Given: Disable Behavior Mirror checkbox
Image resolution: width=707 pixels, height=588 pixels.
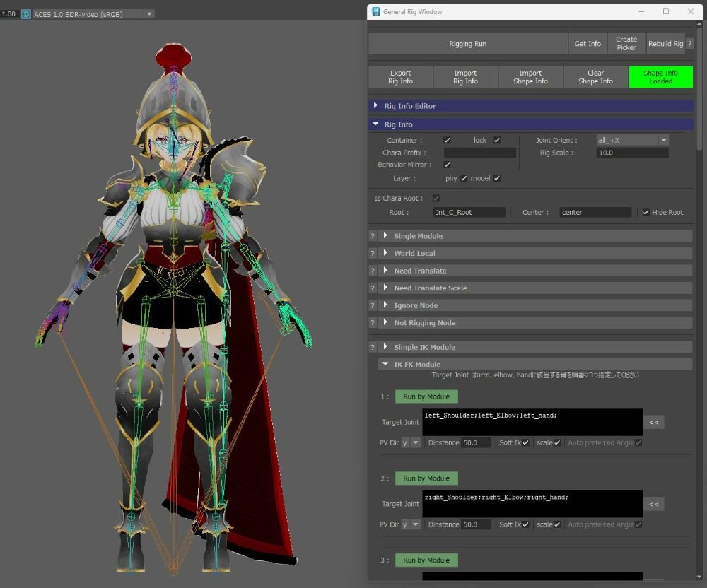Looking at the screenshot, I should click(x=447, y=165).
